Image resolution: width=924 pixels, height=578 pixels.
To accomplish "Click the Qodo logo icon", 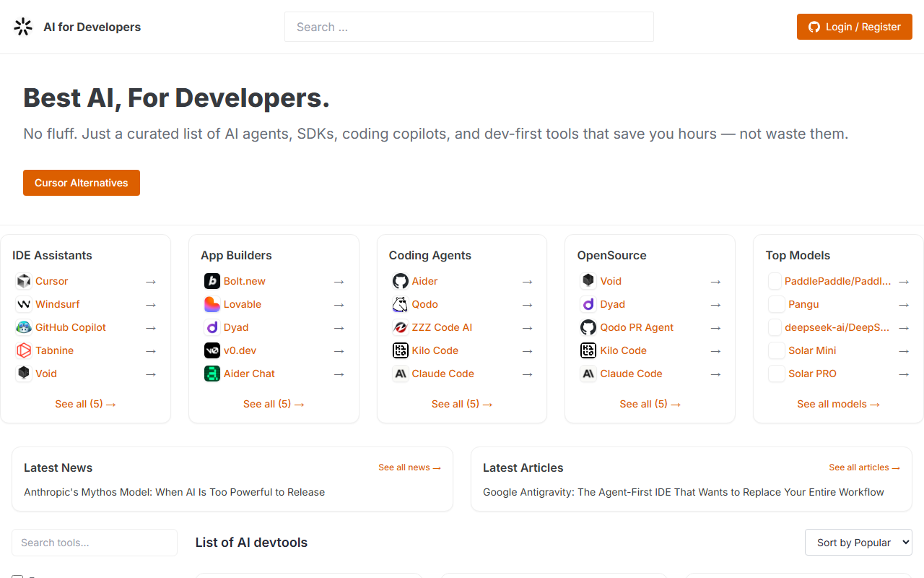I will [401, 304].
